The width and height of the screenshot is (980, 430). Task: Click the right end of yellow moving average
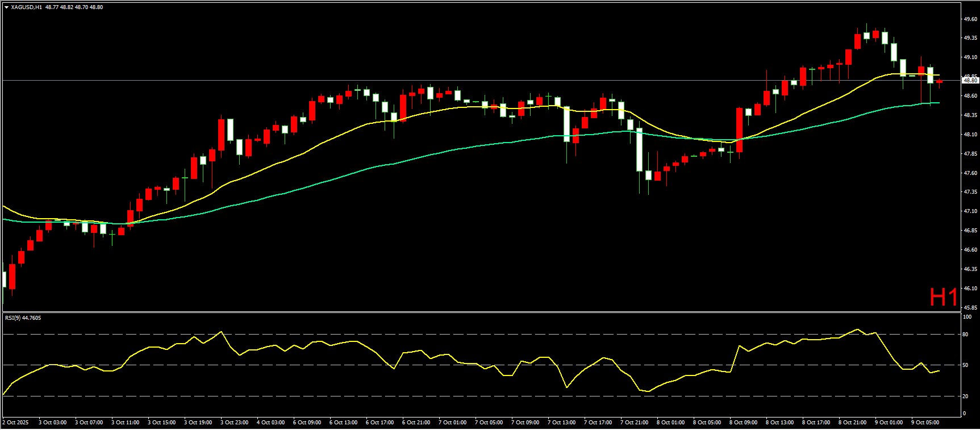[939, 75]
